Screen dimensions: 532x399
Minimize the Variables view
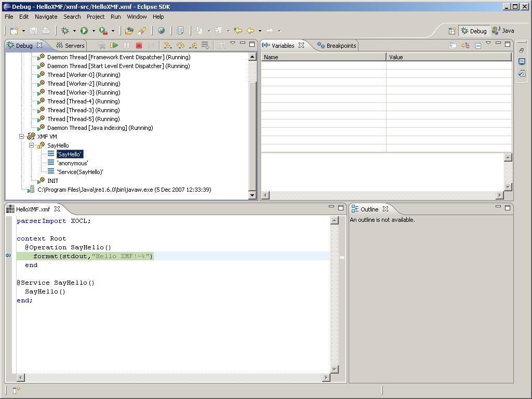pyautogui.click(x=498, y=44)
